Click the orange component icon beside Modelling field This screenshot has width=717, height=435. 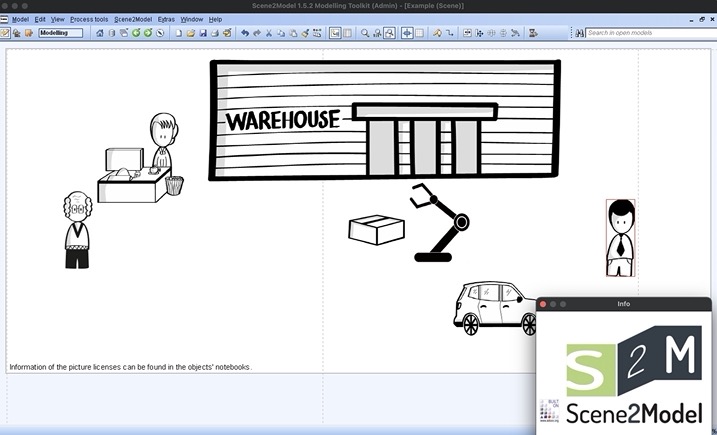pos(29,33)
